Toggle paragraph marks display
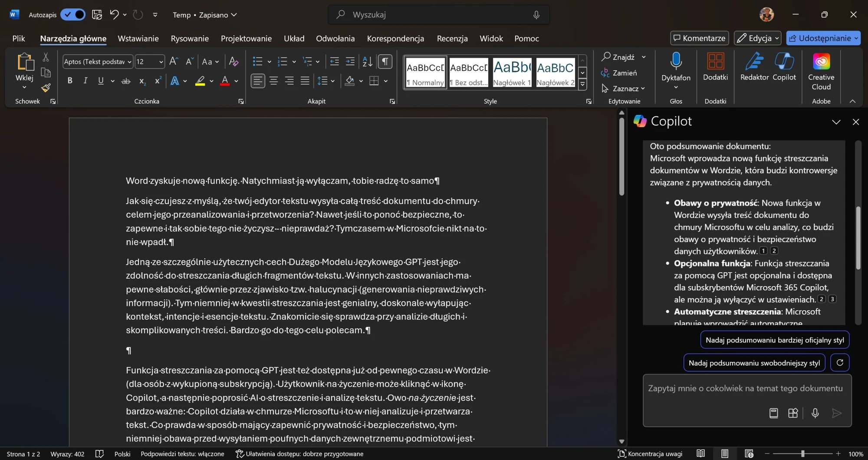 [x=385, y=62]
